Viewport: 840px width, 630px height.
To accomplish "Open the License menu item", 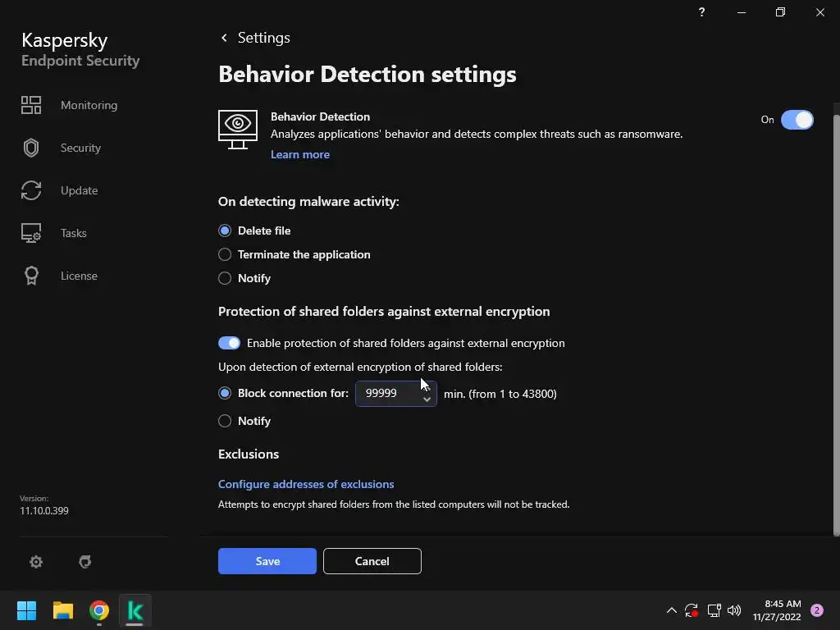I will click(79, 276).
